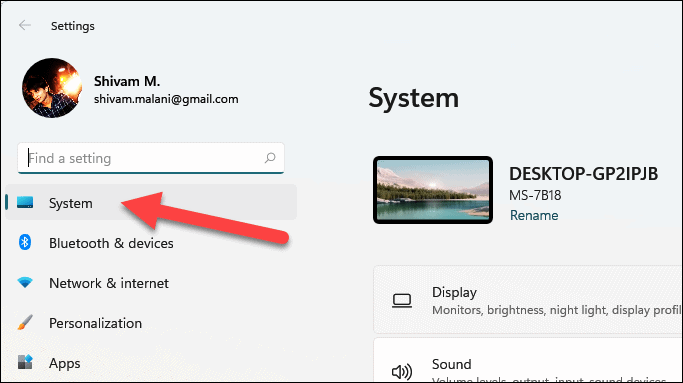
Task: Click the Sound speaker icon
Action: tap(402, 372)
